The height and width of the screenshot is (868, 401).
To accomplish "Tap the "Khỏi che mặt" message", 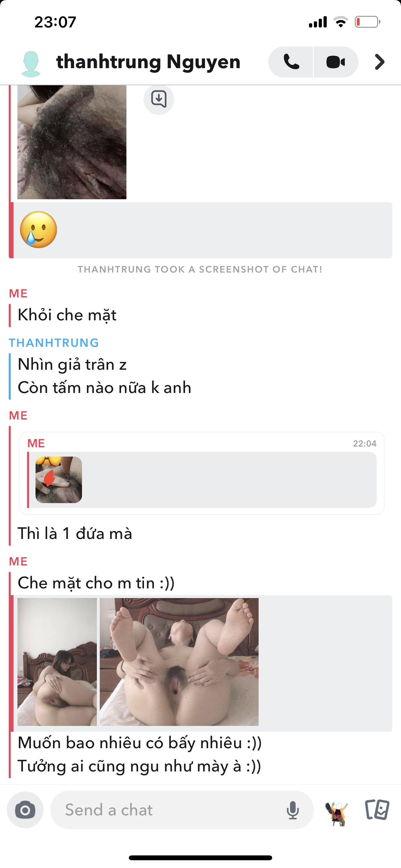I will click(67, 315).
